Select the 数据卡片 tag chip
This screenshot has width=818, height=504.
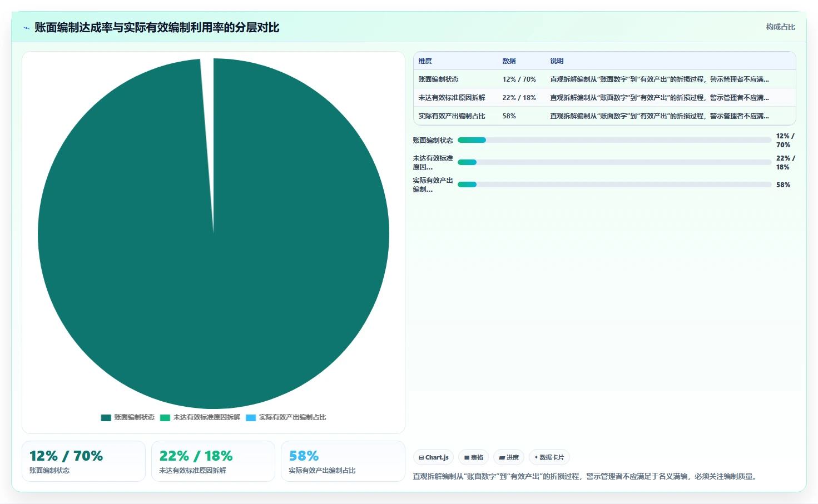(x=549, y=457)
